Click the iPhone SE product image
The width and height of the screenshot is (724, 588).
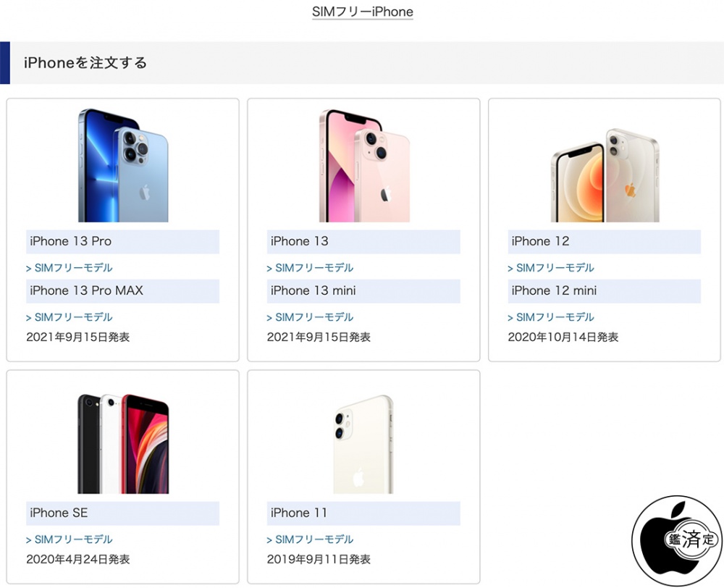(x=123, y=444)
